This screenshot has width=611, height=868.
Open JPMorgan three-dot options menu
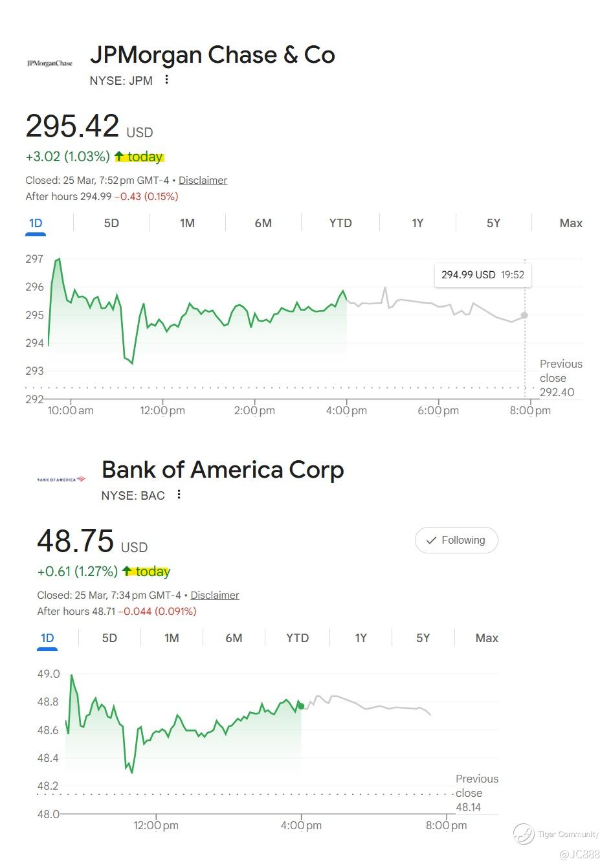click(167, 80)
